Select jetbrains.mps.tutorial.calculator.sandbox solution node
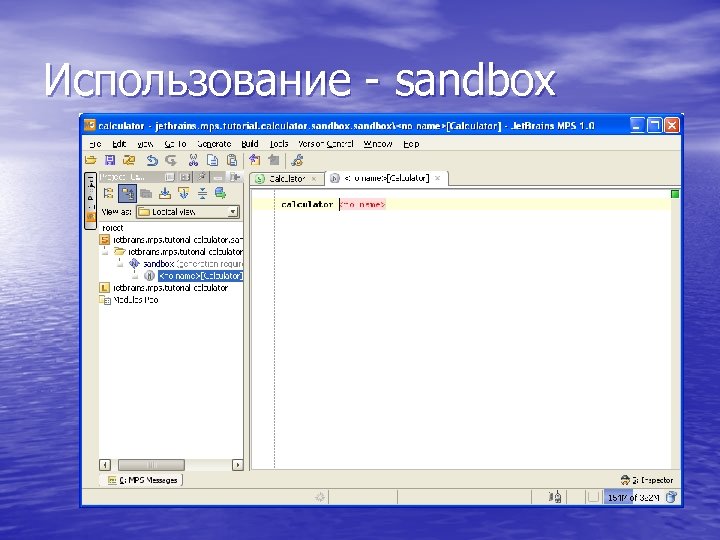Screen dimensions: 720x540 (171, 240)
